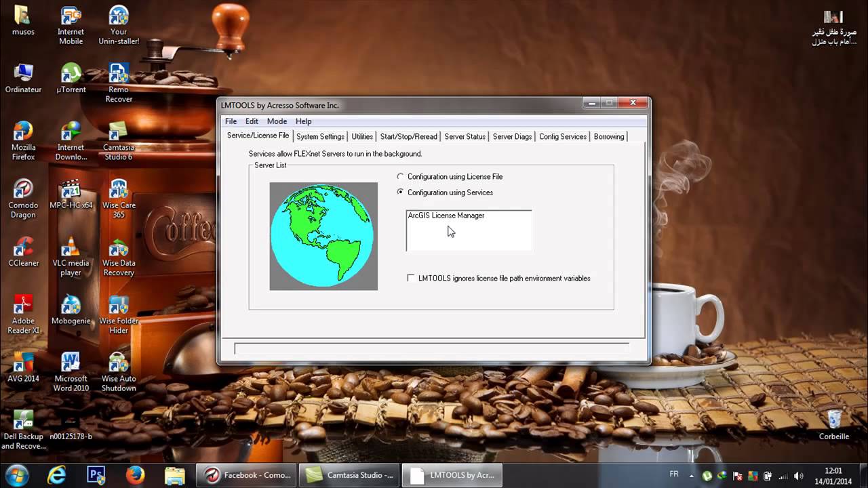Switch to Camtasia Studio taskbar window

(x=350, y=475)
